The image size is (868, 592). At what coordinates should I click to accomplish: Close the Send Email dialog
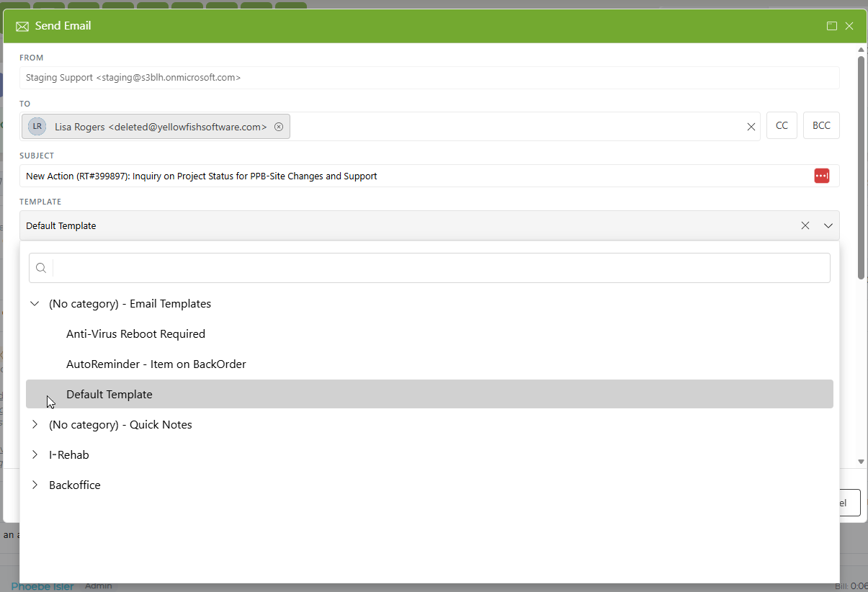point(849,26)
